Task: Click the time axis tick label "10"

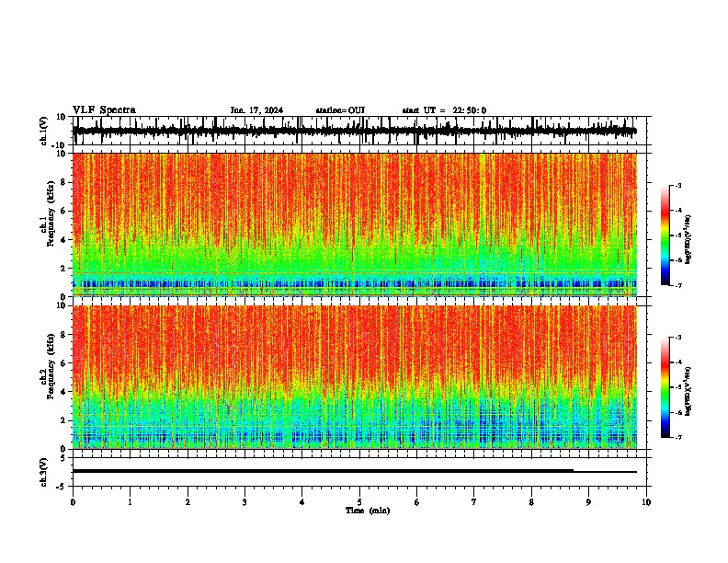Action: 646,502
